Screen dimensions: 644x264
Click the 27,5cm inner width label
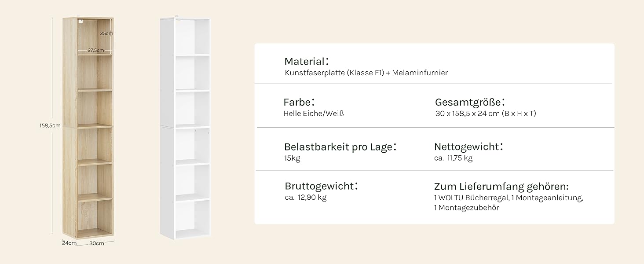(96, 50)
